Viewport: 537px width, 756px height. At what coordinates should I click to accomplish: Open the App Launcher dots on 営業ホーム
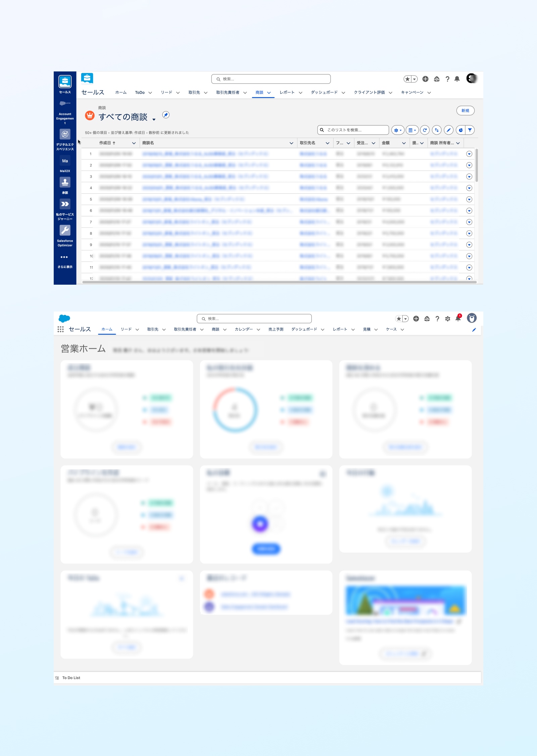tap(60, 329)
